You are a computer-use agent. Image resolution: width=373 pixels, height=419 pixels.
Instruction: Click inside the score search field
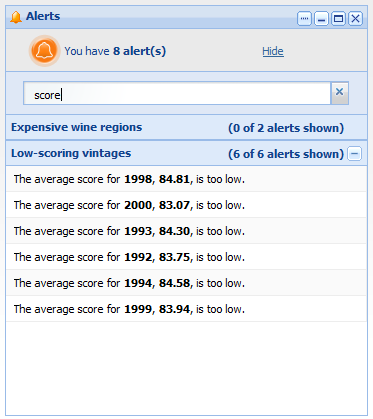coord(177,93)
